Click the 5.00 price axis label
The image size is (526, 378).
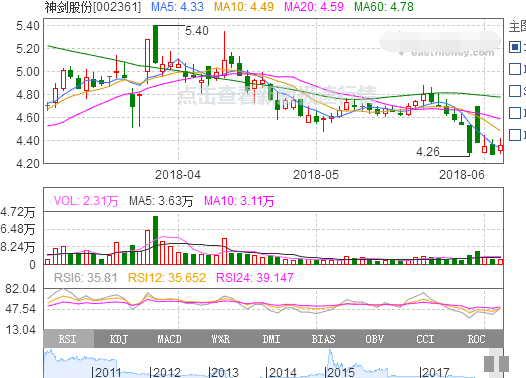28,72
